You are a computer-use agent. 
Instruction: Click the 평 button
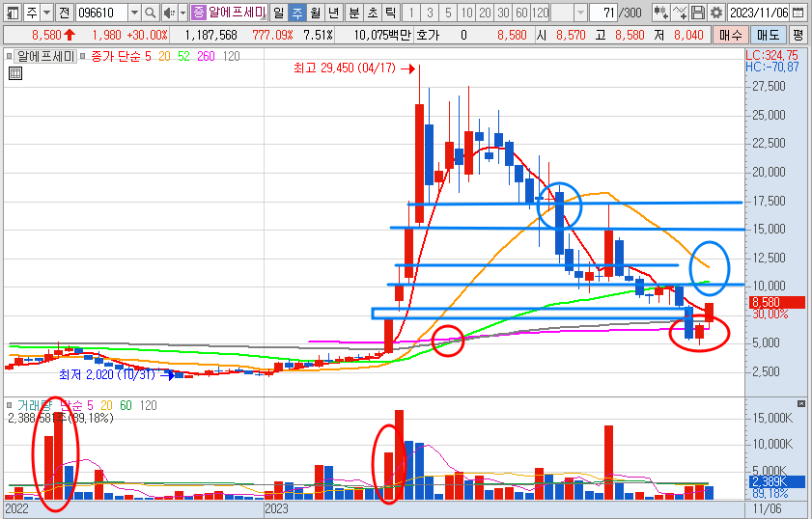point(798,35)
